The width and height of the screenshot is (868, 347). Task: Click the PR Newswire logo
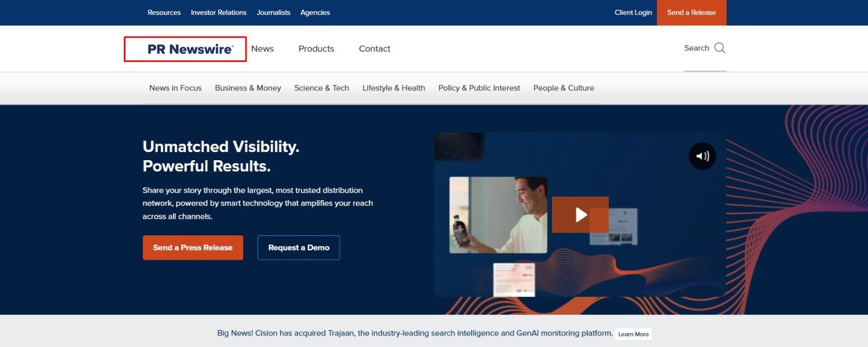pos(184,49)
